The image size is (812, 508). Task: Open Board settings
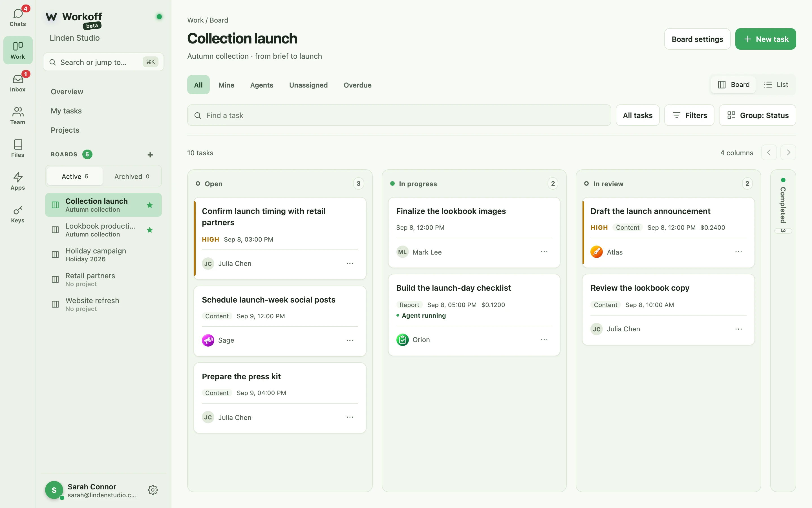pos(697,39)
